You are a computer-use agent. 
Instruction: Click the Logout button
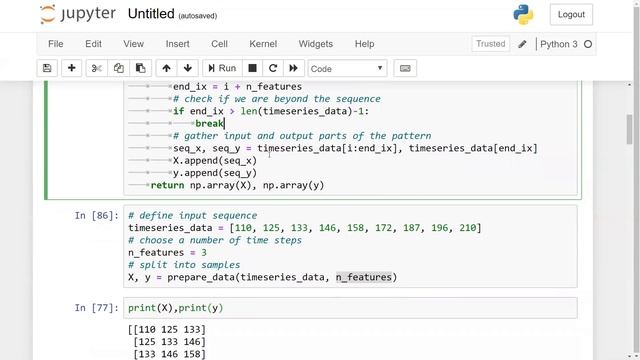pos(571,15)
